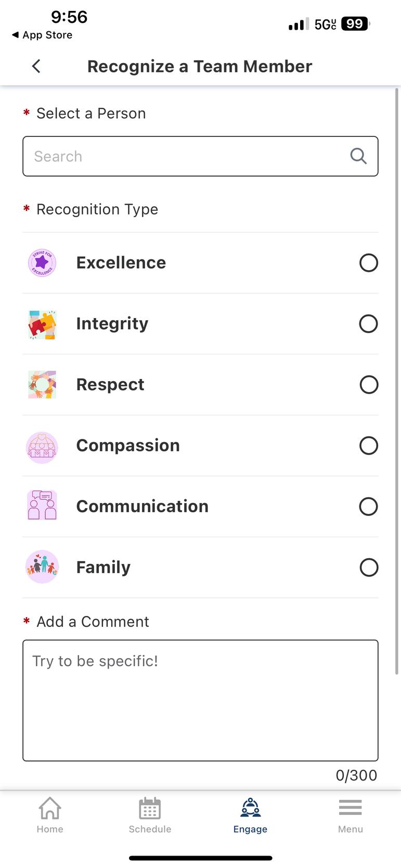Tap the Excellence star badge icon

(x=42, y=262)
